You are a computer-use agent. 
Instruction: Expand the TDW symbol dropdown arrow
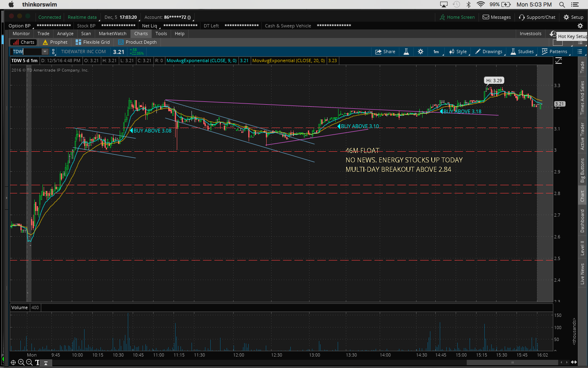point(45,52)
